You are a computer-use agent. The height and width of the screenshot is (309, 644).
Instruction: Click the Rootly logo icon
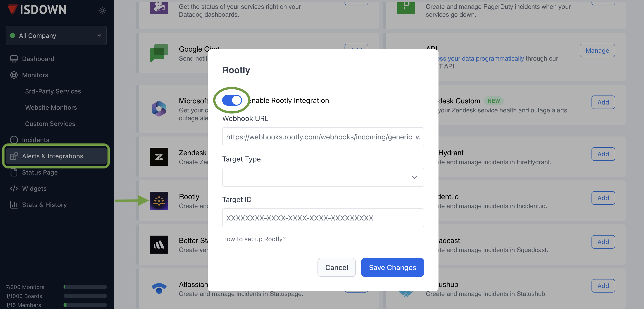(x=159, y=200)
